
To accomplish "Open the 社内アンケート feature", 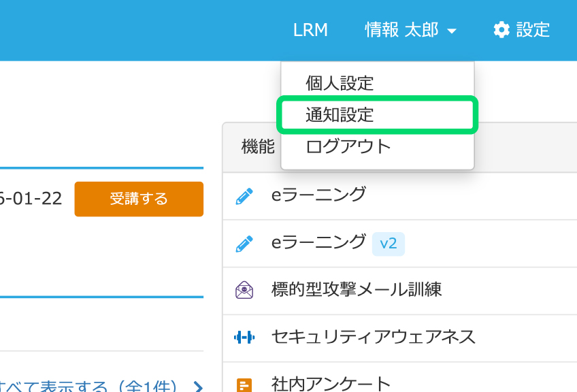I will (331, 385).
